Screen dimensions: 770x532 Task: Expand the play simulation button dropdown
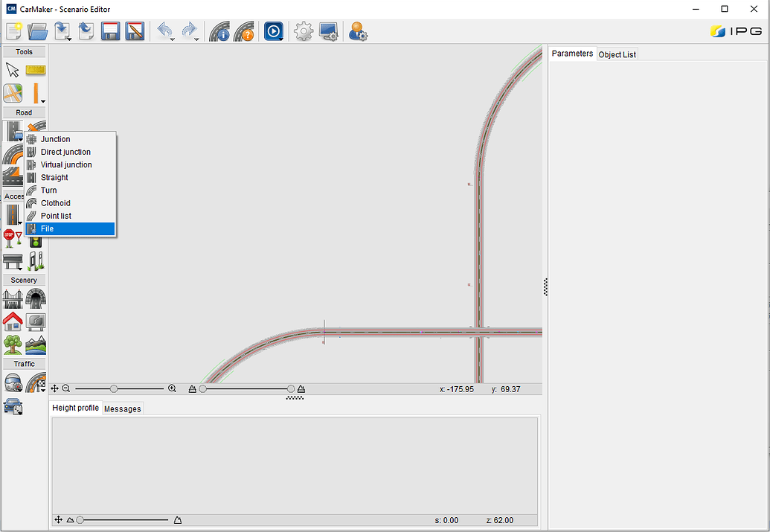pyautogui.click(x=281, y=39)
